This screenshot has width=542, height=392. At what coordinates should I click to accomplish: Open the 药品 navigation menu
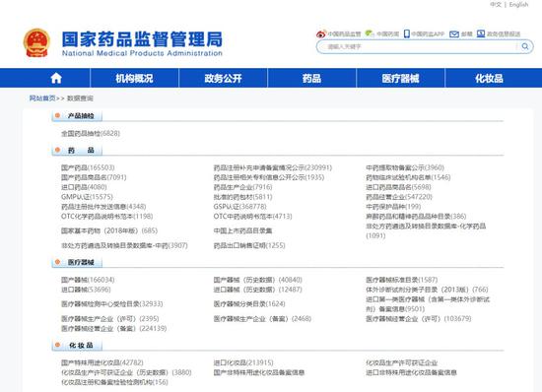click(311, 79)
